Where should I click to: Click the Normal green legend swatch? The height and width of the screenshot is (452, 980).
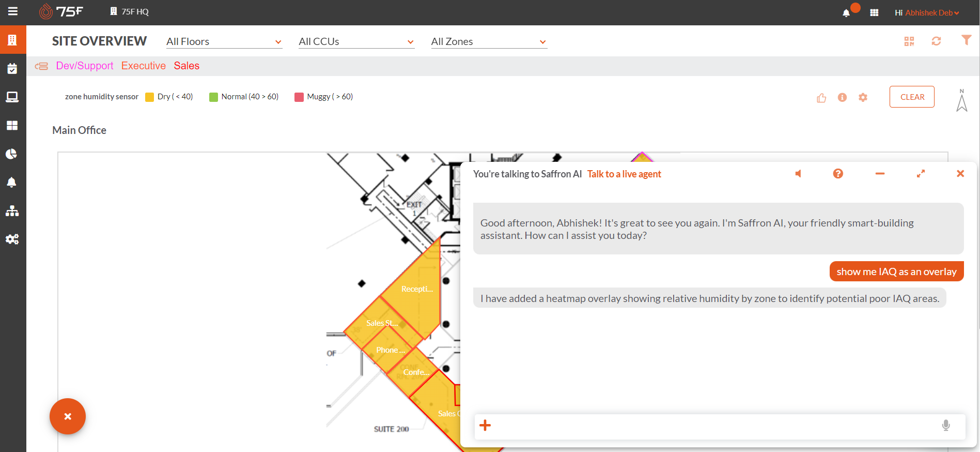point(213,97)
